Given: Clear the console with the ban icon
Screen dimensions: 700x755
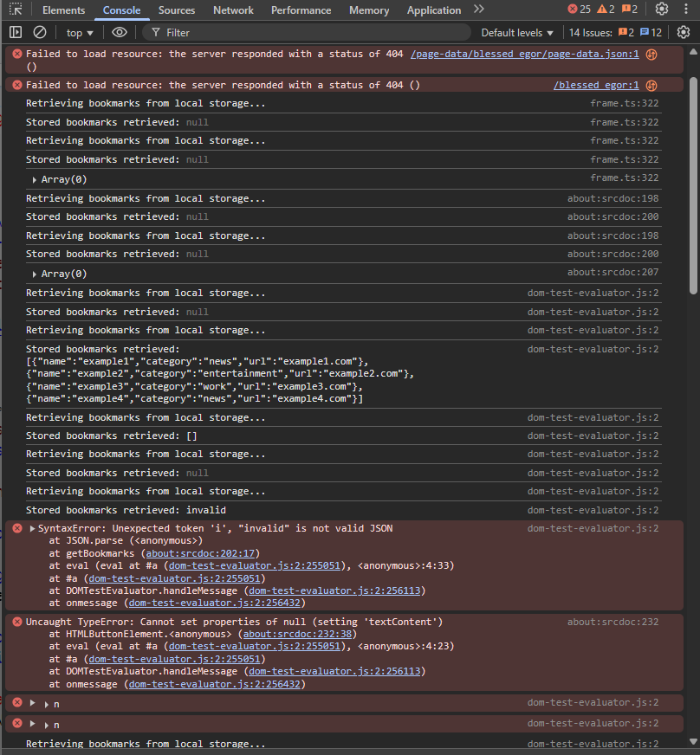Looking at the screenshot, I should click(40, 32).
